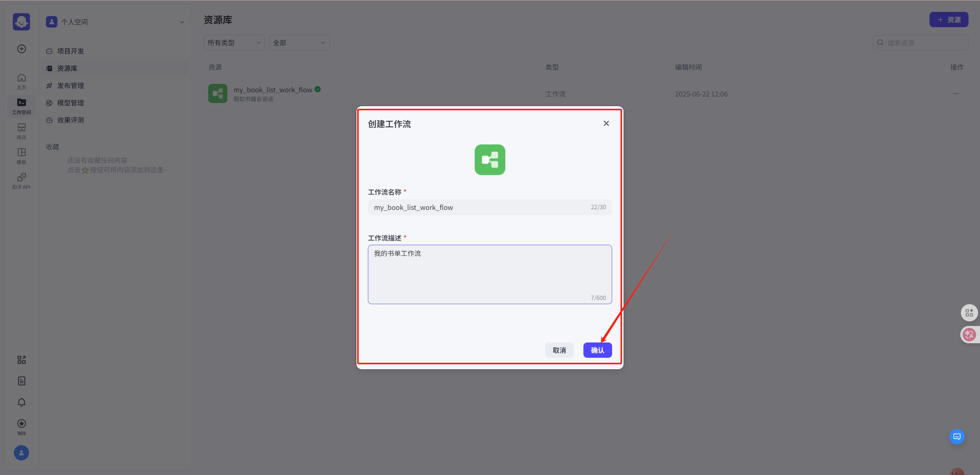
Task: Click the 工作流描述 text area
Action: pyautogui.click(x=490, y=274)
